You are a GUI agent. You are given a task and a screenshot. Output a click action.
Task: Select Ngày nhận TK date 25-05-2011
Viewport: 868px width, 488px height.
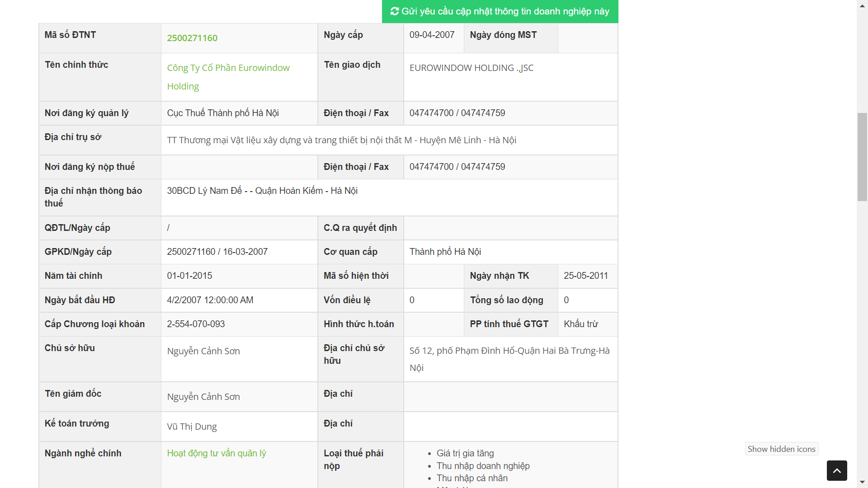pyautogui.click(x=586, y=276)
